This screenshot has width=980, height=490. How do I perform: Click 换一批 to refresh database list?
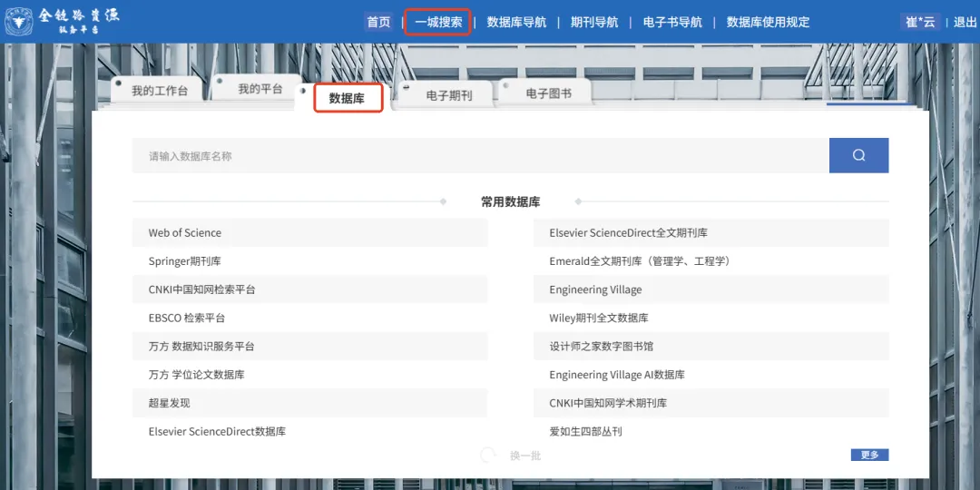(525, 456)
